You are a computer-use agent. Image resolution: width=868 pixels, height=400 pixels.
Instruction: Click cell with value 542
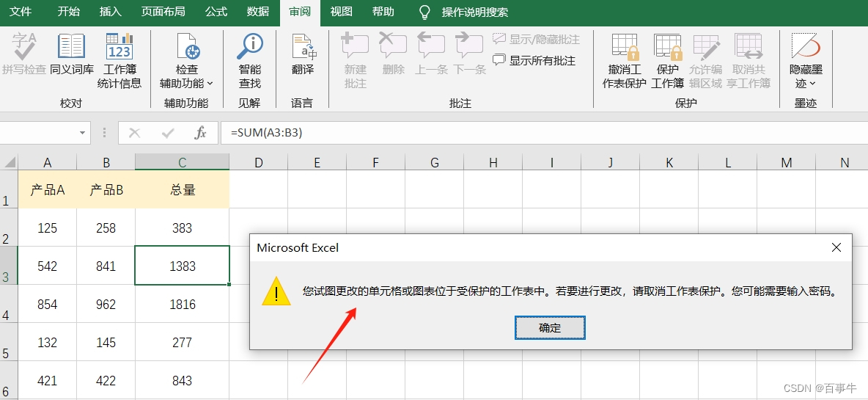(48, 266)
